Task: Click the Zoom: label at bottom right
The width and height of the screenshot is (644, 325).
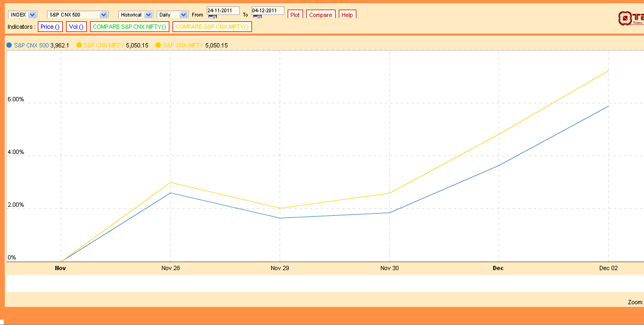Action: [635, 302]
